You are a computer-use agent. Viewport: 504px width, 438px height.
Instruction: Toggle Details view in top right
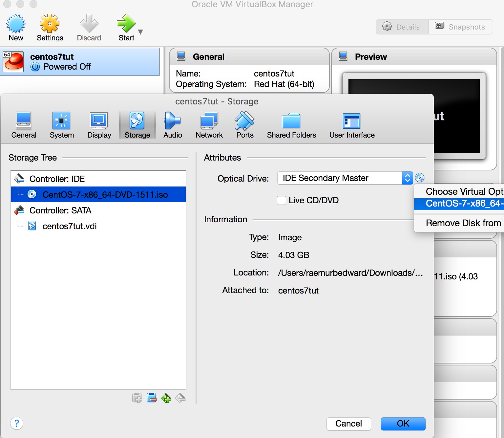[402, 27]
